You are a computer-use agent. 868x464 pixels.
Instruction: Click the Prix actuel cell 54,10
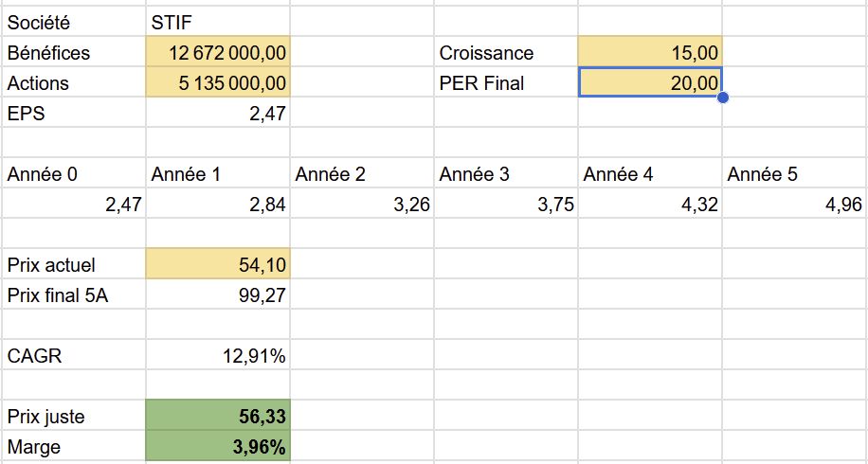218,265
